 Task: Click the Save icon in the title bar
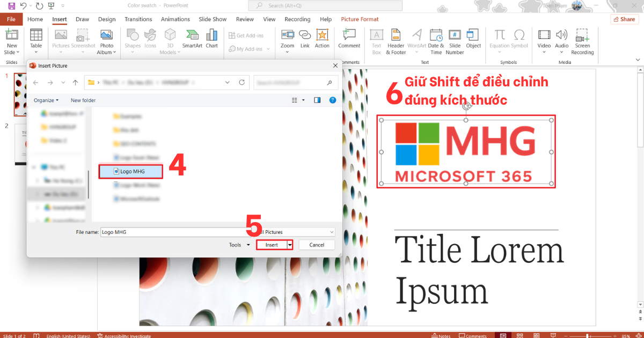point(11,6)
